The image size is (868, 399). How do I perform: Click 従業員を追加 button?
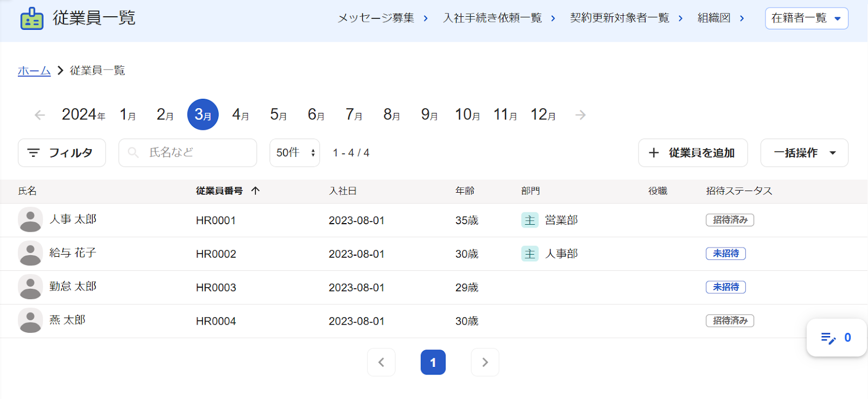[x=693, y=153]
